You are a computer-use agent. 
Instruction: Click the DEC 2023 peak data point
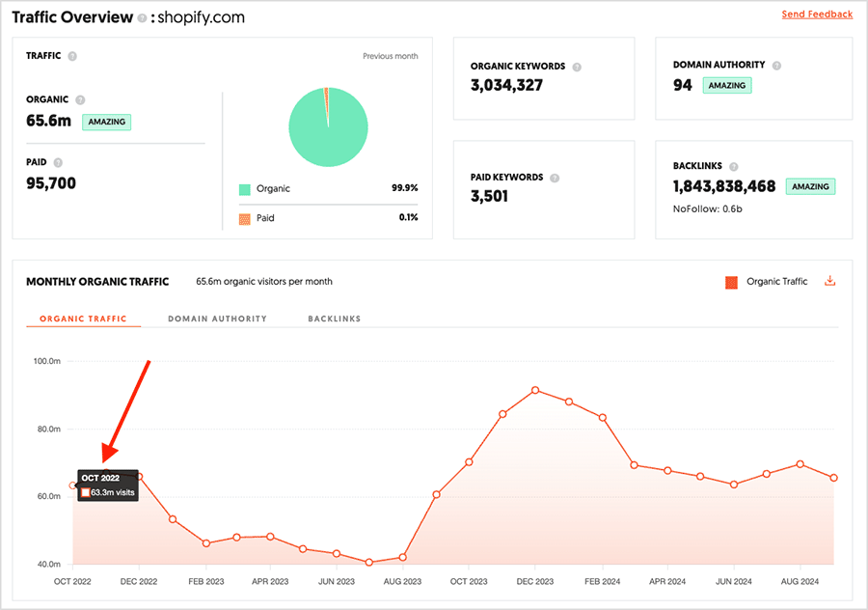(535, 391)
